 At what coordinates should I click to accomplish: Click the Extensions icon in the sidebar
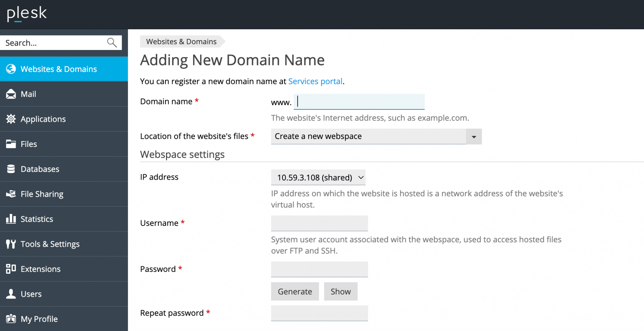[11, 269]
